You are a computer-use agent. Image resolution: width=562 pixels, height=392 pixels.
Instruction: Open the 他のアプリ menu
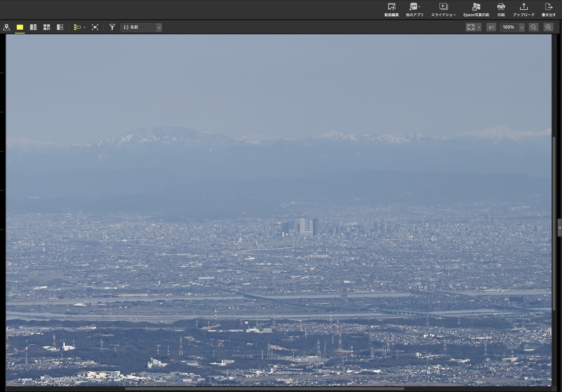[414, 10]
